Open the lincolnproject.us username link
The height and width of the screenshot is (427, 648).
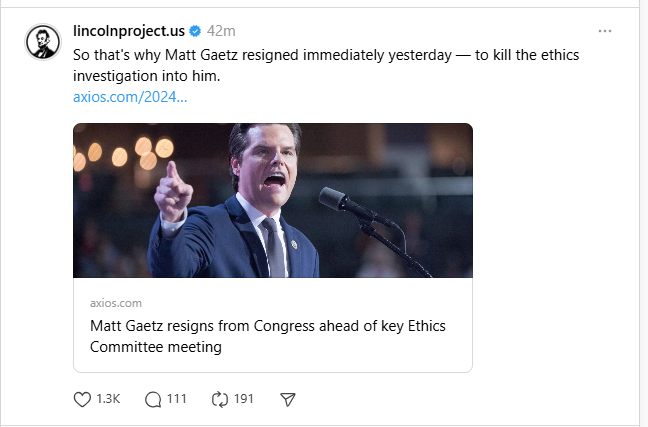click(128, 31)
